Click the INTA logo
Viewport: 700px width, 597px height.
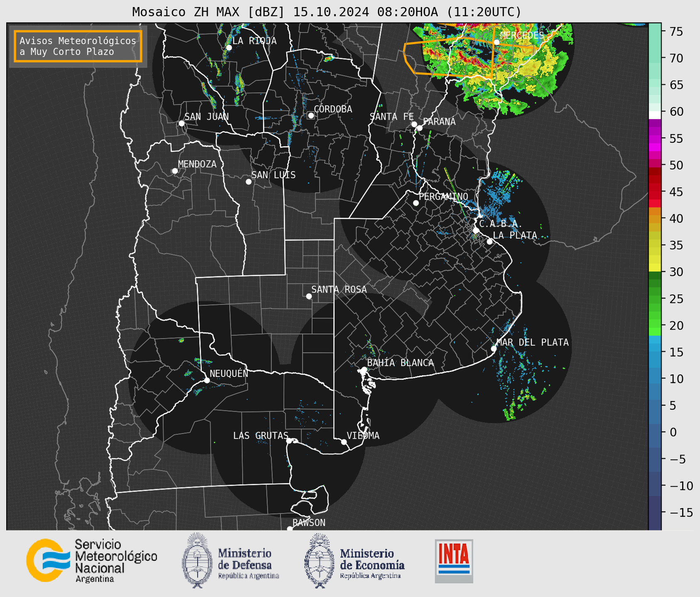(454, 561)
